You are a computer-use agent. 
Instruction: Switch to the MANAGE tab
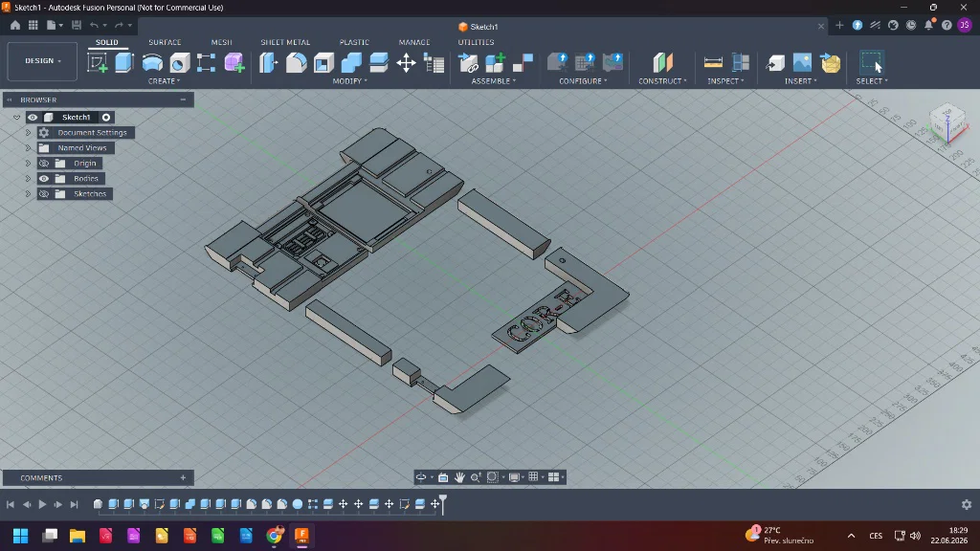pyautogui.click(x=414, y=42)
